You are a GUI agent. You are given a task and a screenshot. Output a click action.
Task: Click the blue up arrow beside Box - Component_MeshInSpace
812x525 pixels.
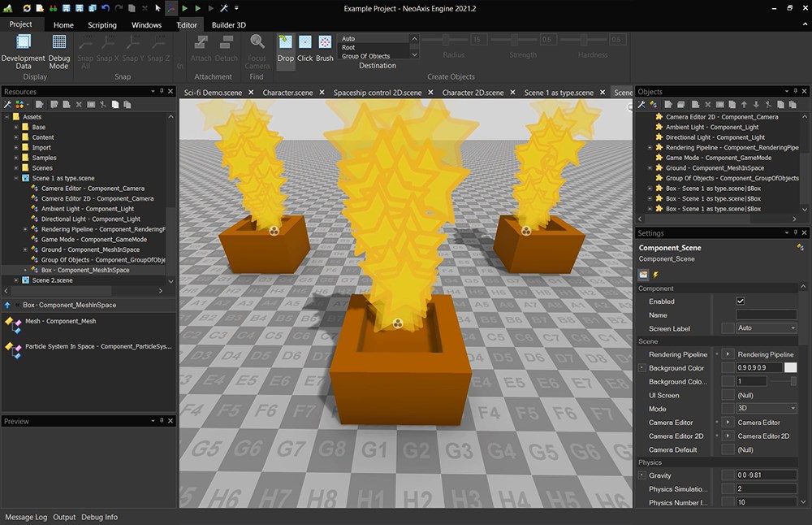click(7, 306)
